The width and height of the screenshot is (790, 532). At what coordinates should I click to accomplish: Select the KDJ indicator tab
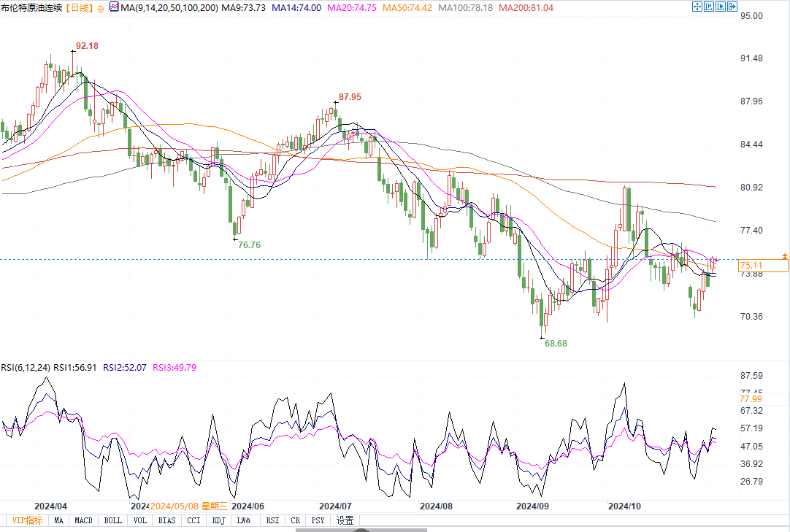218,520
